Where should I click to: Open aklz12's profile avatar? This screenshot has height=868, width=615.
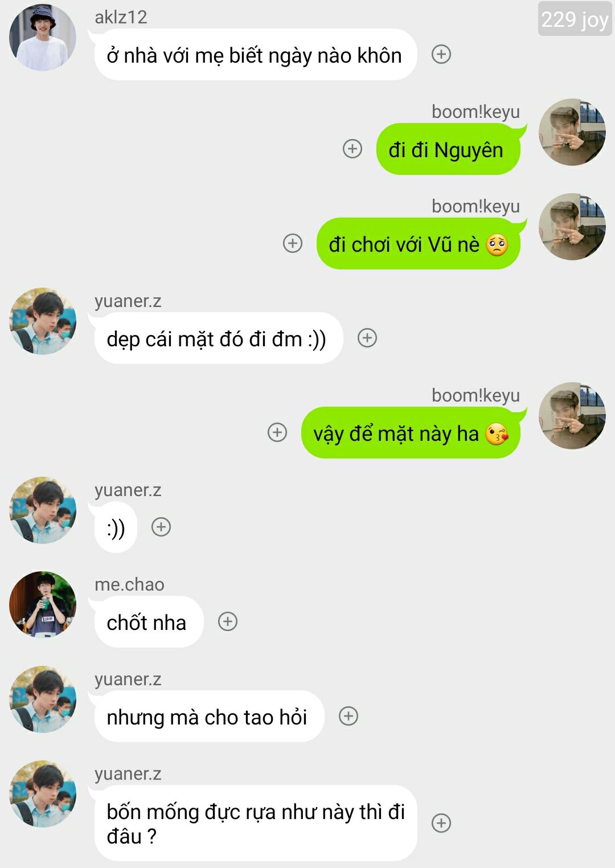coord(43,38)
